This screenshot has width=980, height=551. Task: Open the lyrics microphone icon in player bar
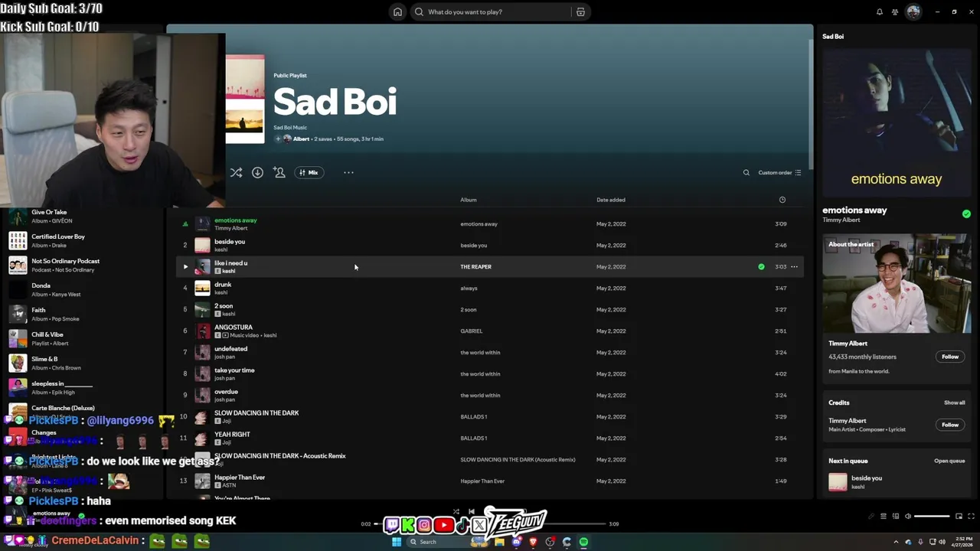pos(871,517)
